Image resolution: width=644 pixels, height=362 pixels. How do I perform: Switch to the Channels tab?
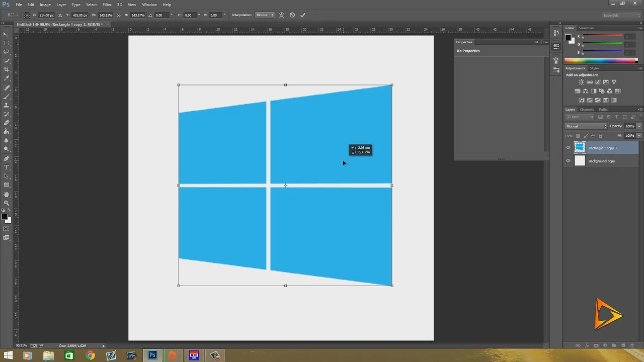tap(587, 109)
